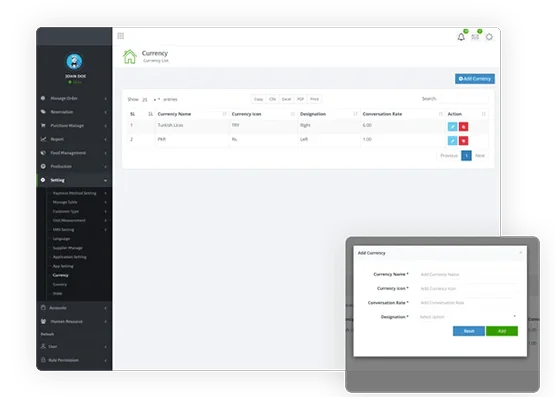Select Currency in the Setting submenu
This screenshot has height=397, width=555.
point(61,275)
